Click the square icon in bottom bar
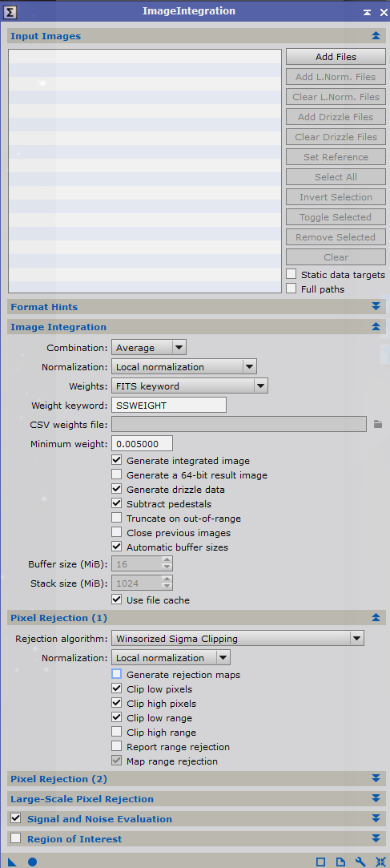The width and height of the screenshot is (390, 868). (x=320, y=862)
